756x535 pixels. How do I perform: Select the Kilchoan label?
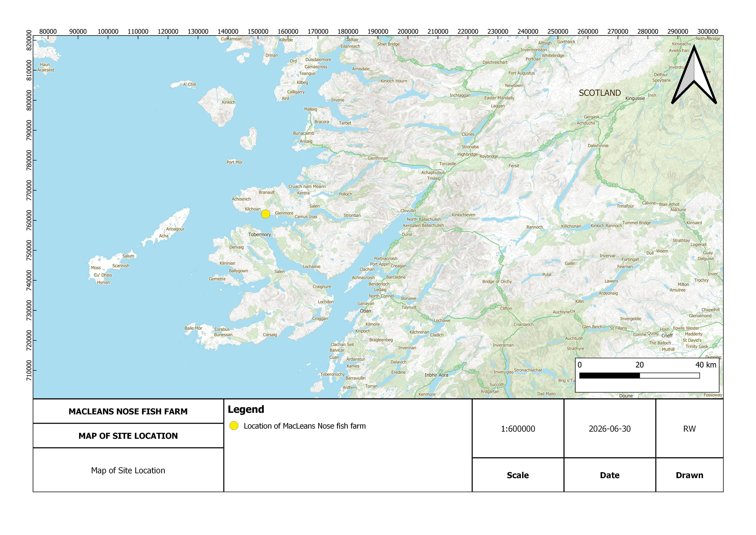pyautogui.click(x=252, y=209)
